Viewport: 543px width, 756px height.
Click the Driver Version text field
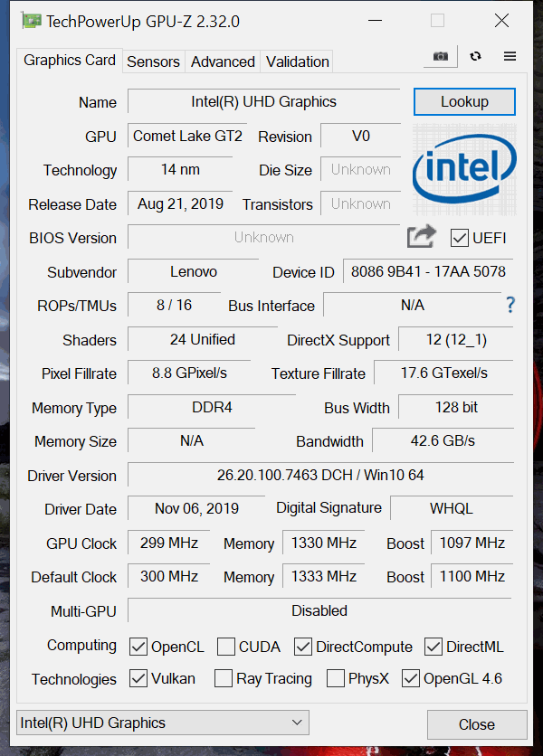pos(320,475)
